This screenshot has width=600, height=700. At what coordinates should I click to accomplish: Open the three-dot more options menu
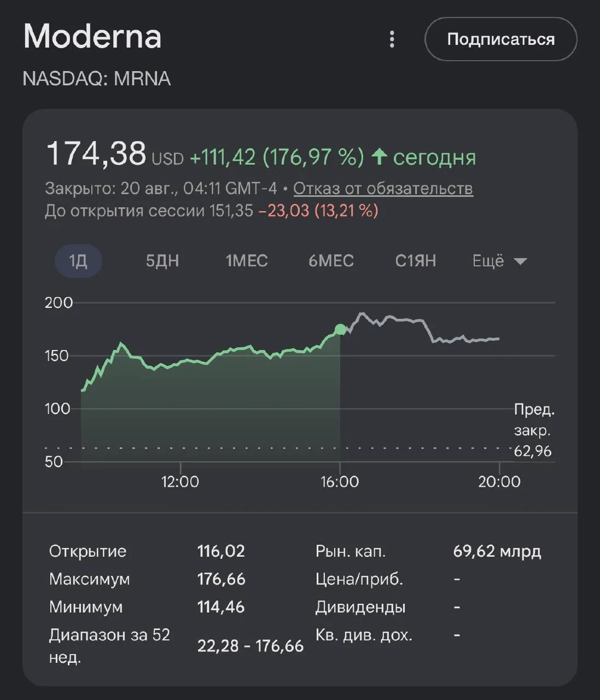[x=392, y=39]
